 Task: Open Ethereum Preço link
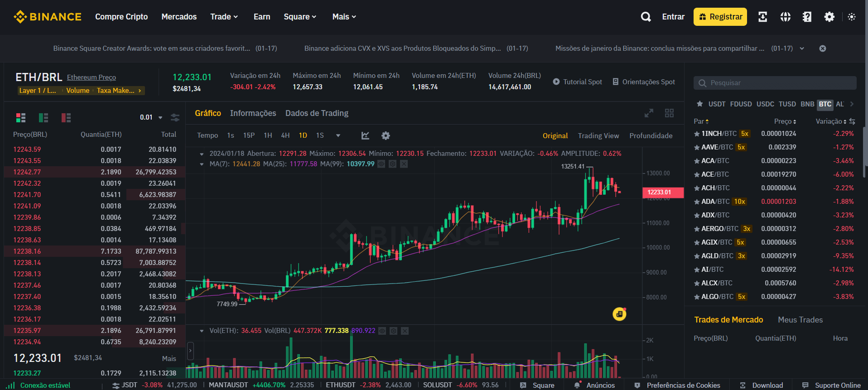click(x=92, y=77)
